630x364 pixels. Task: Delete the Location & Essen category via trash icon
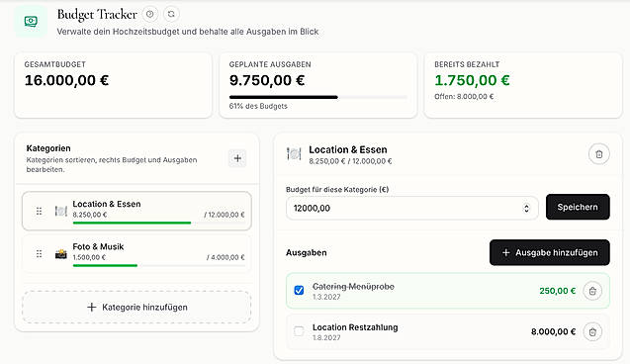(x=599, y=154)
